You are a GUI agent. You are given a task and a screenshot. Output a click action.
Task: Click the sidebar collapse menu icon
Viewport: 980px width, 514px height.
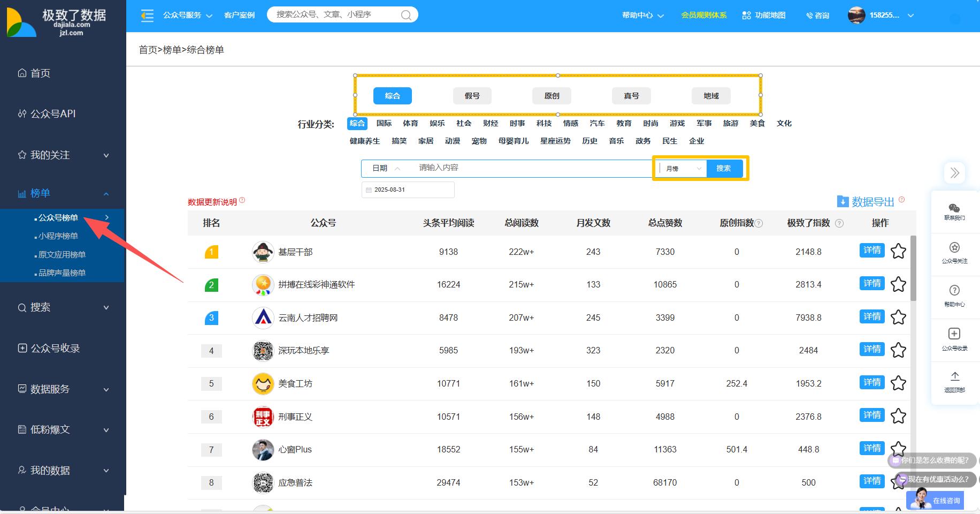[147, 16]
